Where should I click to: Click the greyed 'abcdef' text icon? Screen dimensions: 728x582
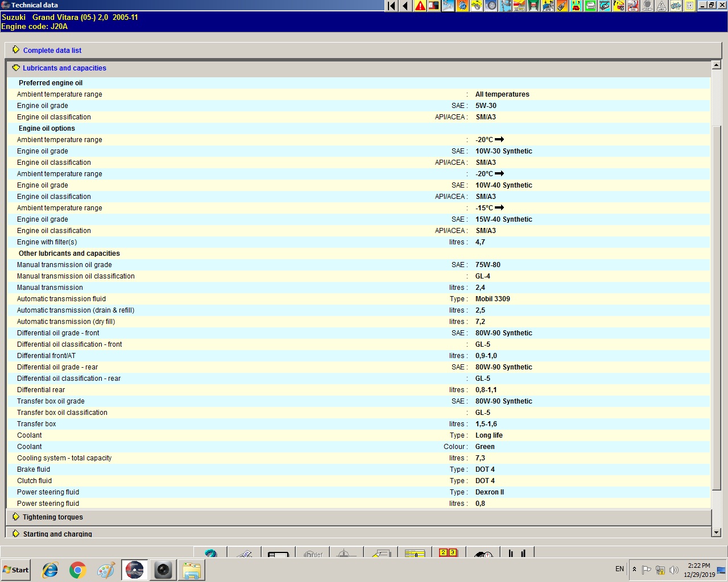tap(313, 554)
